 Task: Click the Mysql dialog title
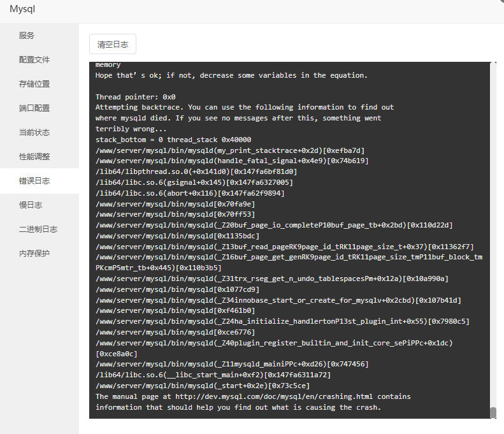(22, 9)
